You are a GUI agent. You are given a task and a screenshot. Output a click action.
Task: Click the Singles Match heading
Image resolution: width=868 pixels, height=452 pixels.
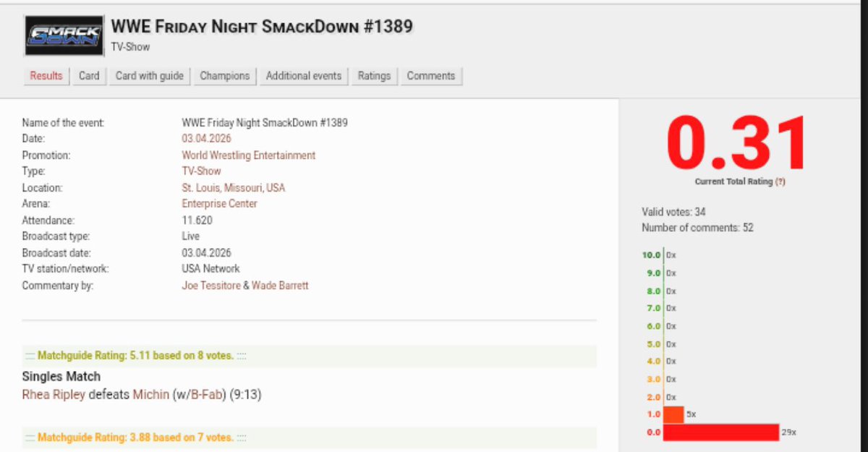click(x=61, y=377)
